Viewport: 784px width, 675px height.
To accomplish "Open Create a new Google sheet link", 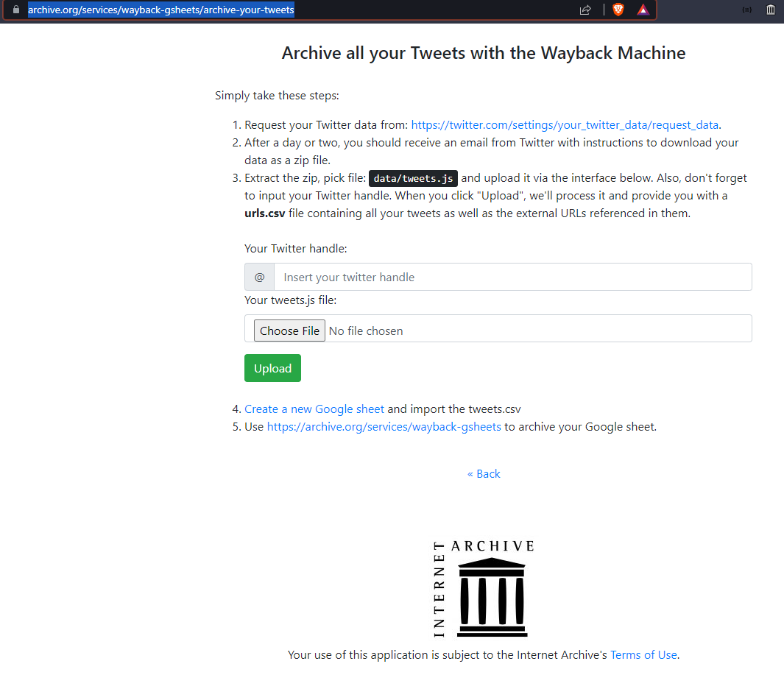I will 314,409.
